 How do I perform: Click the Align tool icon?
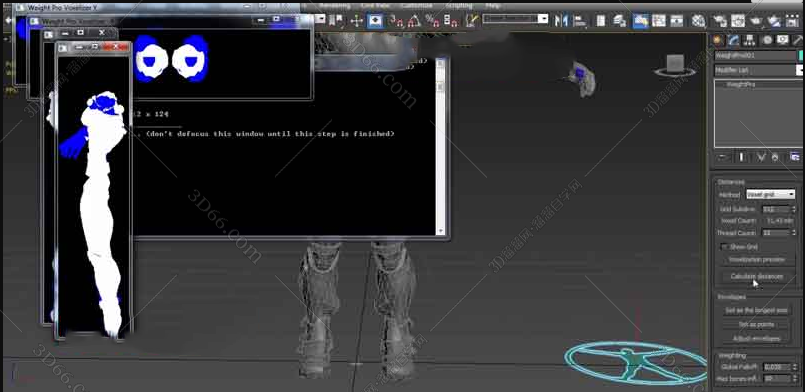coord(580,21)
